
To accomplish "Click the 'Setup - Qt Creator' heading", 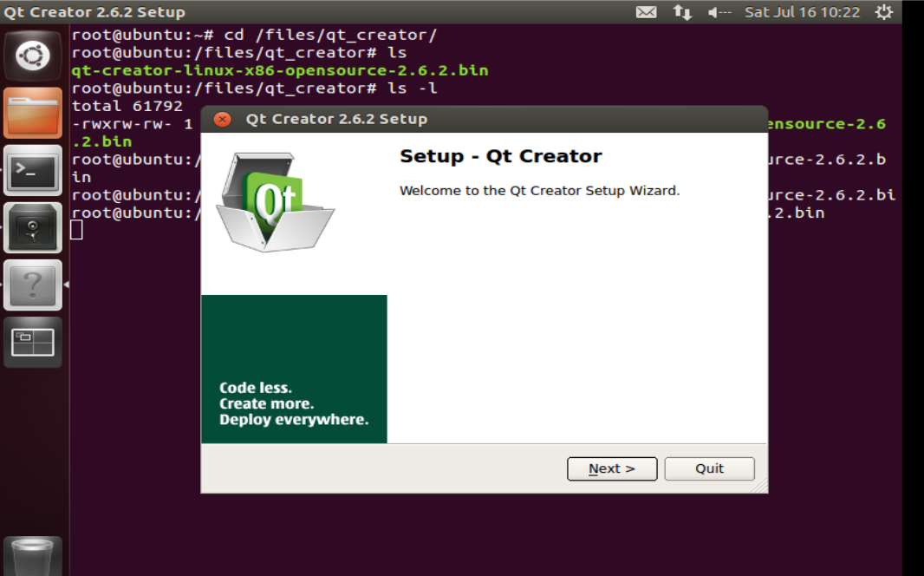I will (501, 156).
